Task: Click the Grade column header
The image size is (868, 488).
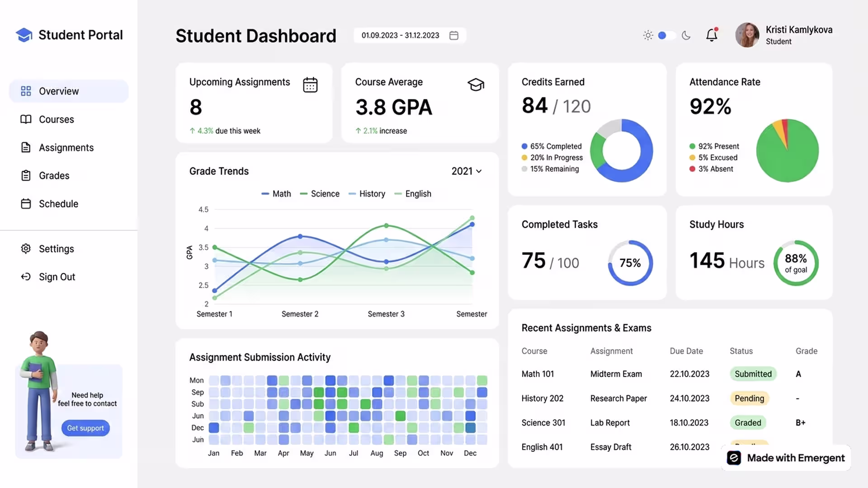Action: click(x=807, y=351)
